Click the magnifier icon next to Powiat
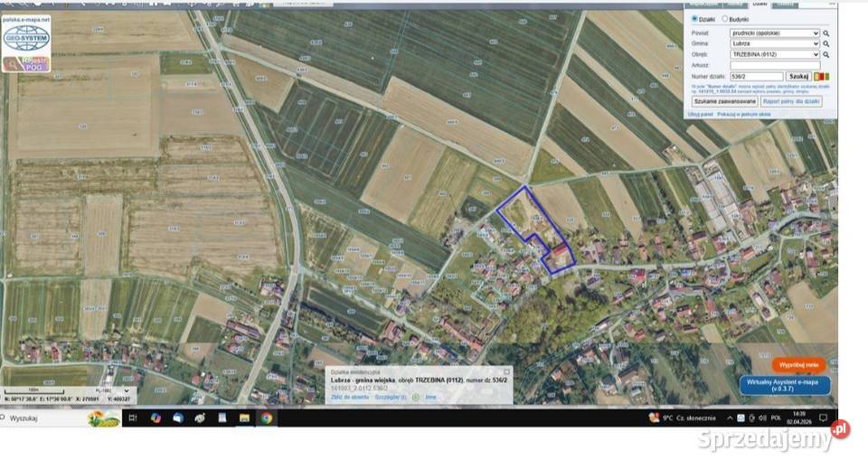 (x=826, y=33)
